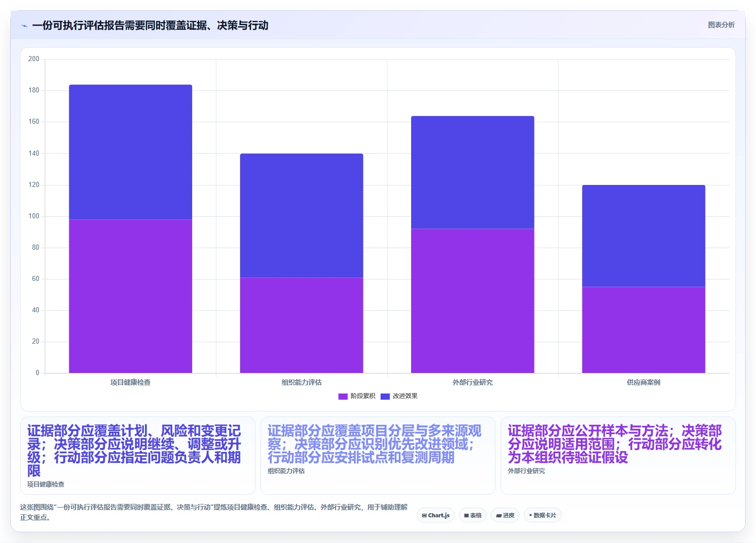Click the purple 阶段累积 bar for 外部行业研究
The height and width of the screenshot is (543, 756).
click(x=473, y=301)
